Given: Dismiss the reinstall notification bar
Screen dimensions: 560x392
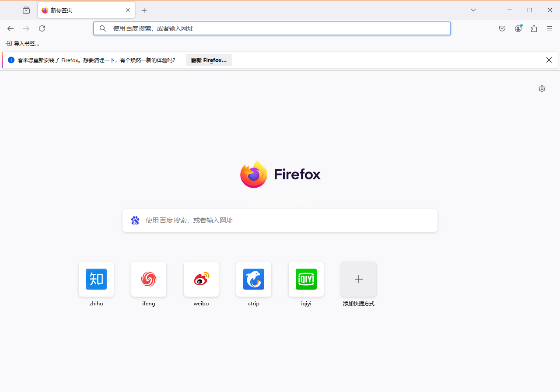Looking at the screenshot, I should pyautogui.click(x=549, y=60).
